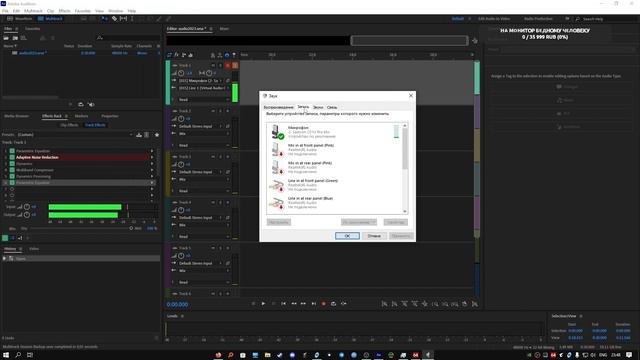This screenshot has width=640, height=360.
Task: Toggle power for Dynamics effect
Action: click(12, 164)
